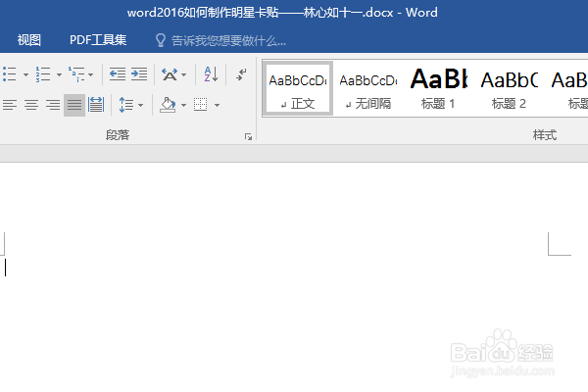The height and width of the screenshot is (392, 588).
Task: Toggle show/hide paragraph marks
Action: click(x=241, y=74)
